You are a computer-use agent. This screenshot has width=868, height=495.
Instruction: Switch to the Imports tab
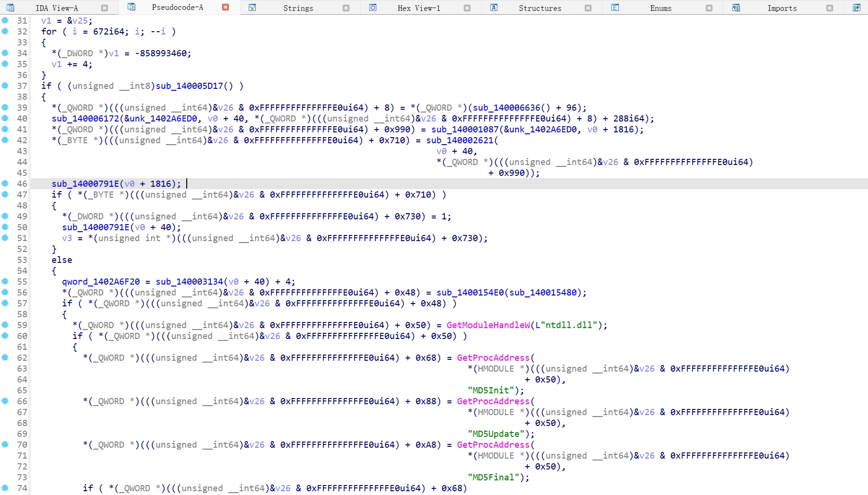[x=782, y=8]
